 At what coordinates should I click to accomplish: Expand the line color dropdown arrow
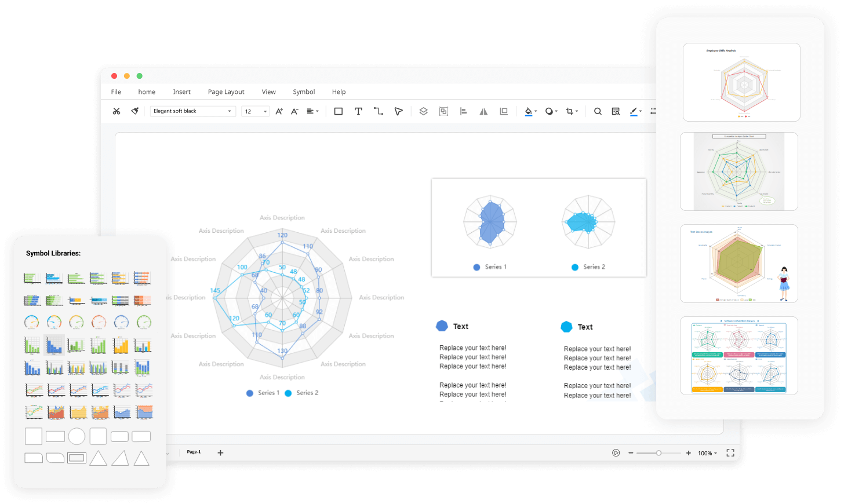[x=641, y=111]
